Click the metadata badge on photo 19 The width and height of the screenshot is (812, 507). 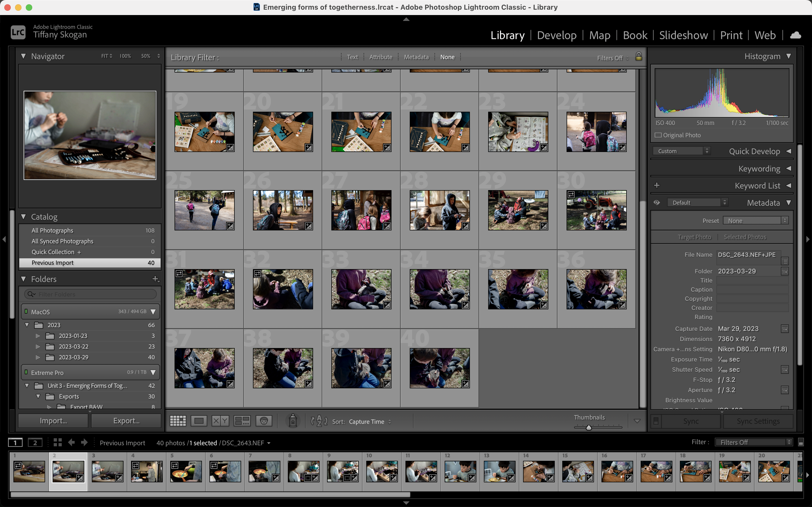point(230,147)
